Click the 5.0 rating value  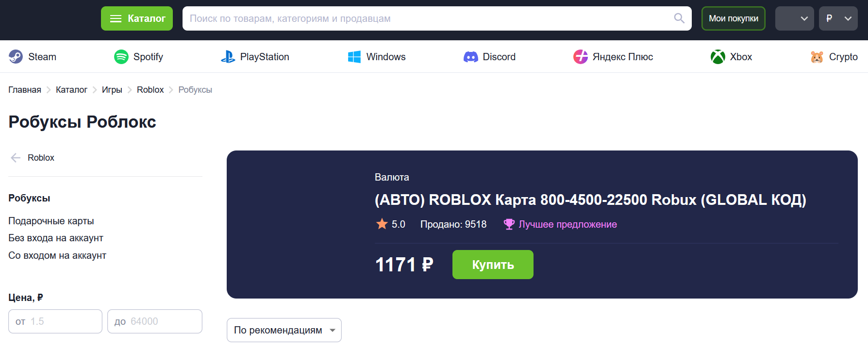(399, 224)
